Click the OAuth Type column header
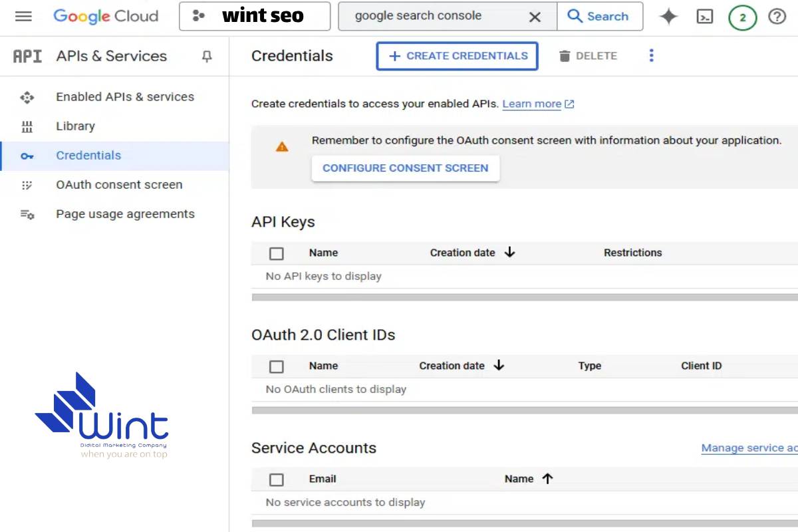This screenshot has height=532, width=798. tap(589, 366)
